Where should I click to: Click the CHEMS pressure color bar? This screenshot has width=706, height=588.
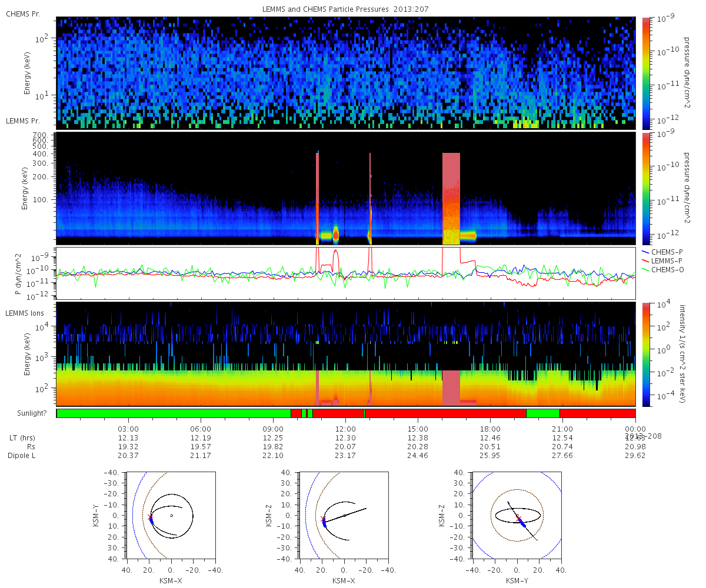[x=646, y=73]
